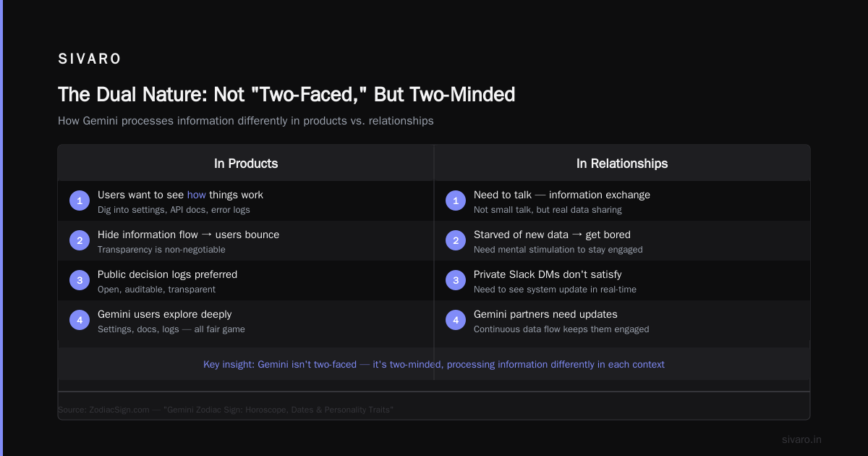Image resolution: width=868 pixels, height=456 pixels.
Task: Click number 1 badge beside Need to talk
Action: point(456,200)
